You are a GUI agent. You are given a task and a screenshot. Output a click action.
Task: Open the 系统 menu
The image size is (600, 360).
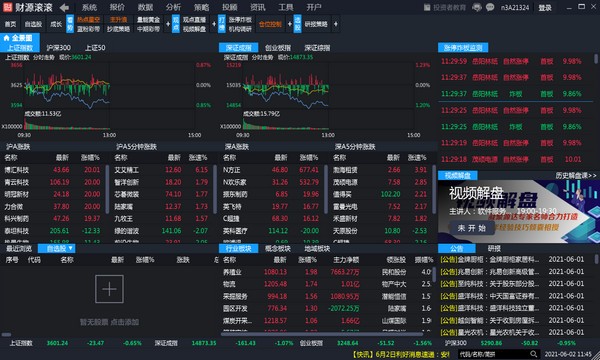89,7
